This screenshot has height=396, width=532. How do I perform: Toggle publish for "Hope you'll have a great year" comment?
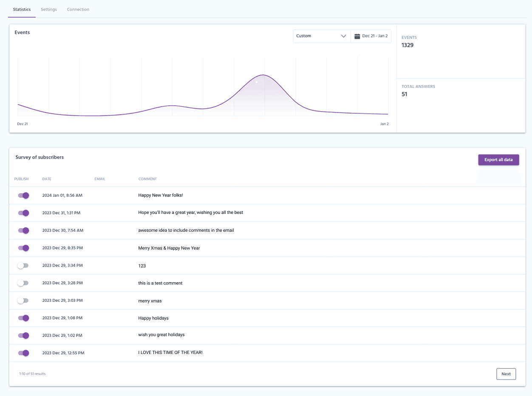coord(23,213)
